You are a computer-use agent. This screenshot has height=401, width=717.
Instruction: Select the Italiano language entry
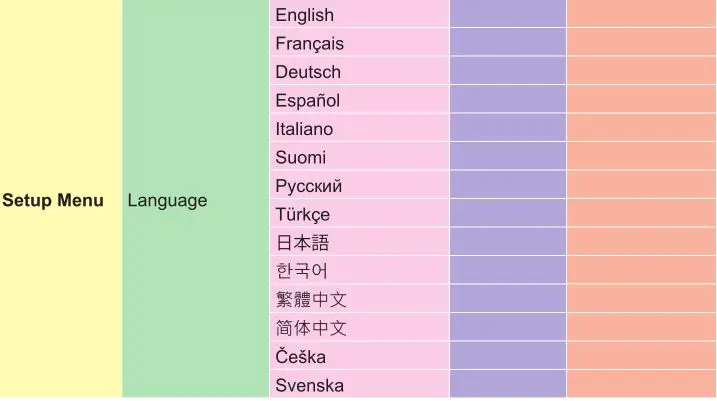pos(304,129)
